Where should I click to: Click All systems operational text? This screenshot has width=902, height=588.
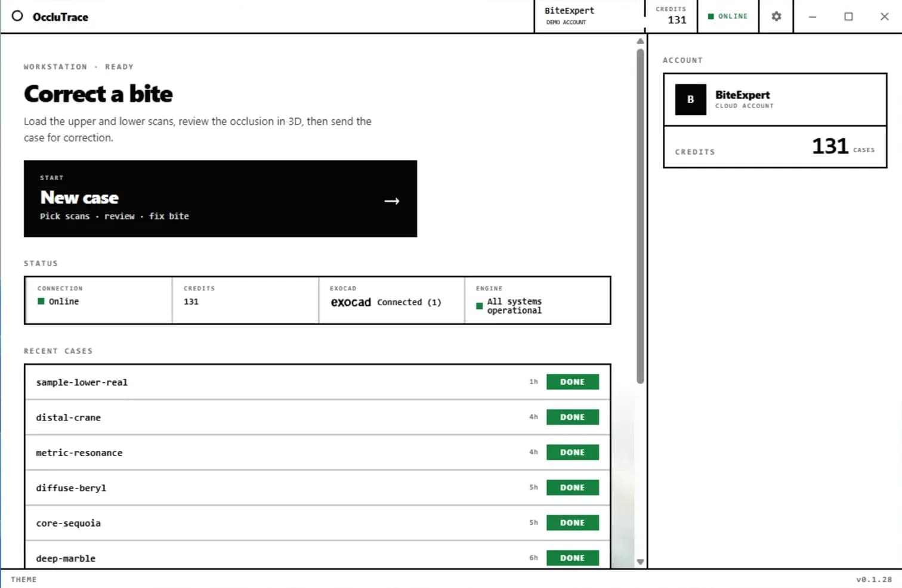pos(514,306)
